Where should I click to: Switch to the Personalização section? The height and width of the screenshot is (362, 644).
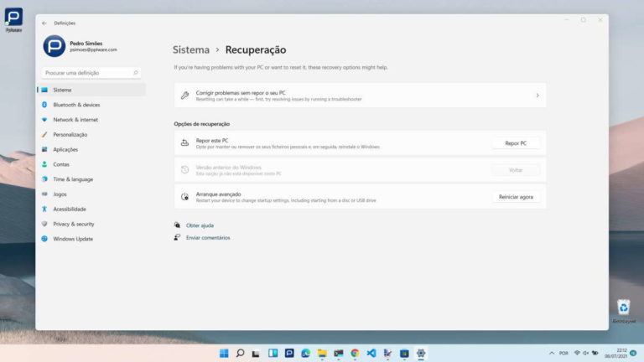click(70, 135)
